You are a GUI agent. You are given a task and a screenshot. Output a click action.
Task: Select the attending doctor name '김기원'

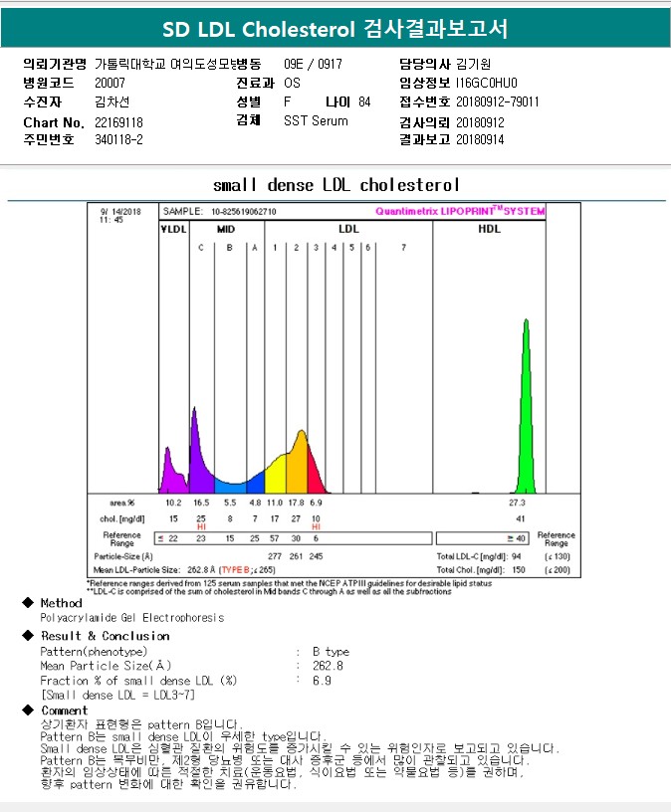coord(473,64)
